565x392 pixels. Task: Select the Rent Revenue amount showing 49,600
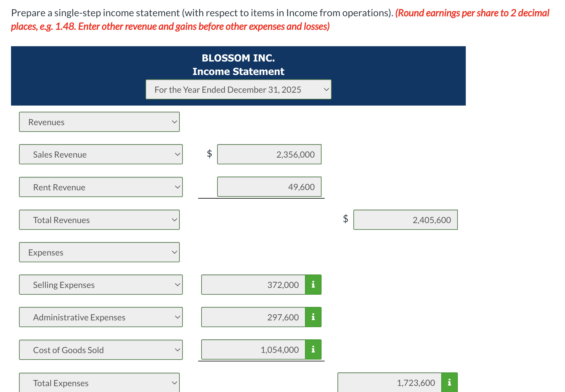269,187
